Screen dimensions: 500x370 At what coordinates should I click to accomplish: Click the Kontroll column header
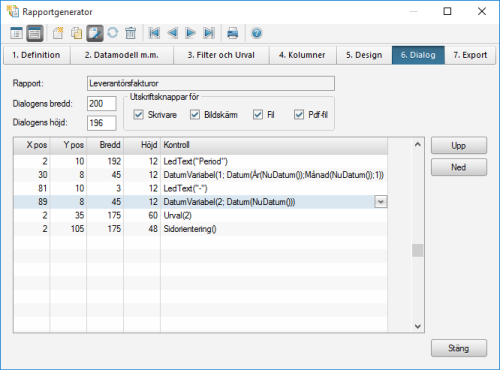click(274, 145)
